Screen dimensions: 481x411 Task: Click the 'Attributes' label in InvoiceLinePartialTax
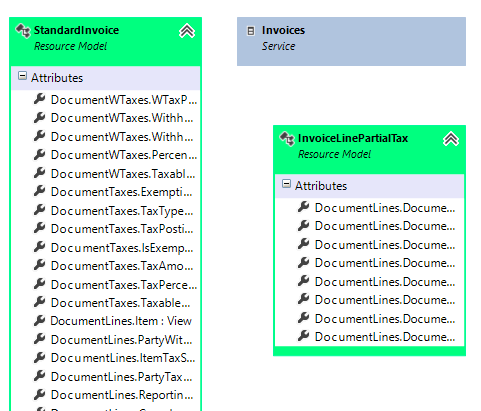pos(321,186)
